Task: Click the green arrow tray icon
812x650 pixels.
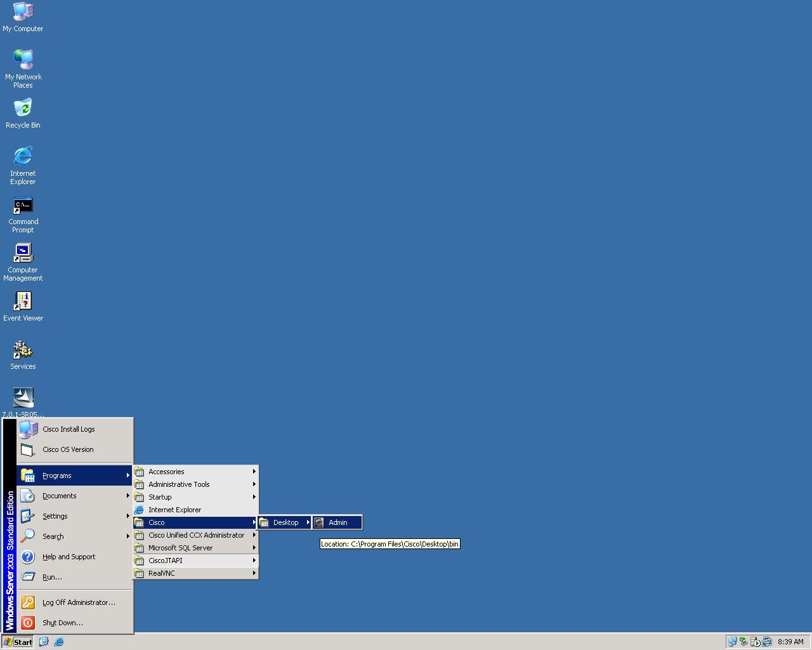Action: [x=743, y=642]
